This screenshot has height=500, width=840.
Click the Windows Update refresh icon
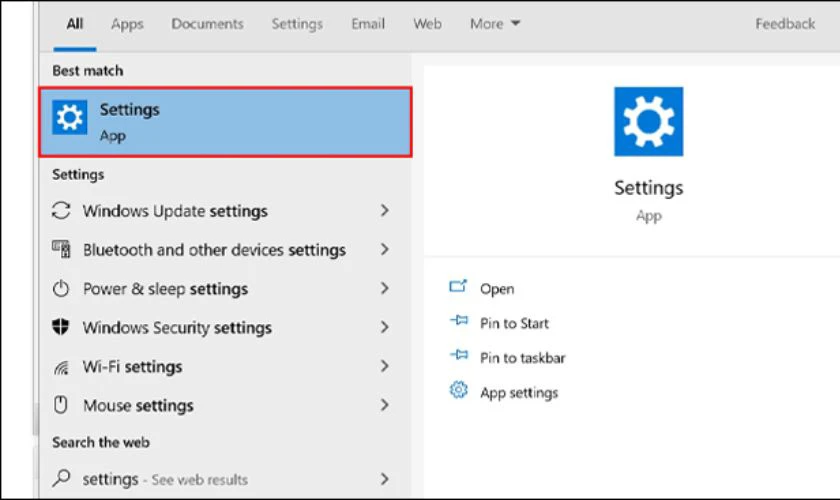61,211
